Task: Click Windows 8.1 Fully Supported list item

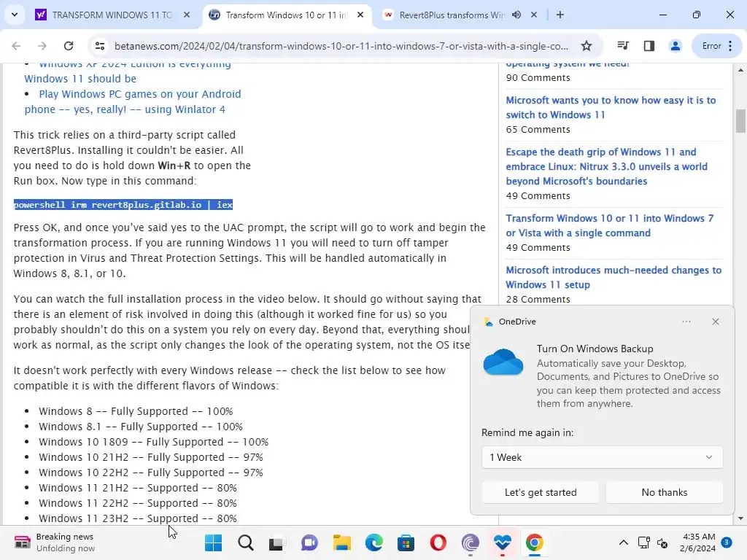Action: [141, 427]
